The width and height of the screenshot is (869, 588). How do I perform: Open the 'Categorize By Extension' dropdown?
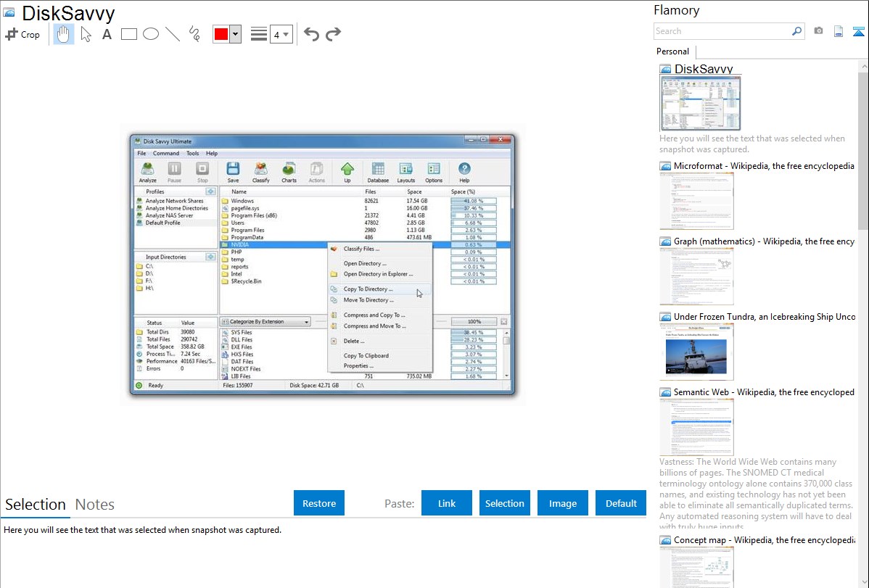point(265,321)
